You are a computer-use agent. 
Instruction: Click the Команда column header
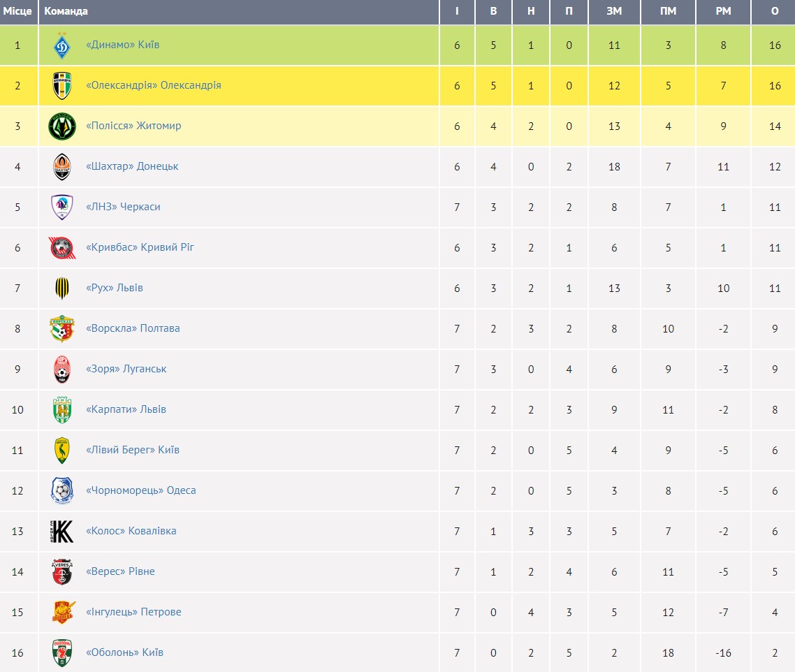(x=66, y=11)
